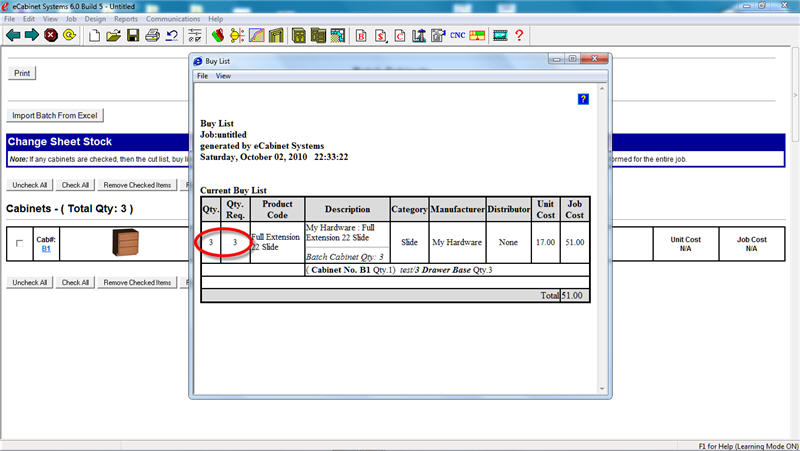Screen dimensions: 800x451
Task: Open the Reports menu
Action: click(126, 19)
